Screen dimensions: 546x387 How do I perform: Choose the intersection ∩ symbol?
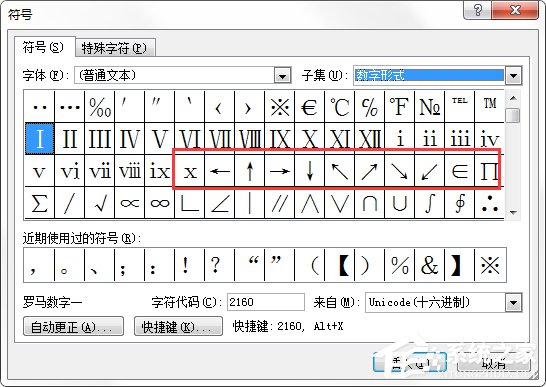(x=369, y=203)
